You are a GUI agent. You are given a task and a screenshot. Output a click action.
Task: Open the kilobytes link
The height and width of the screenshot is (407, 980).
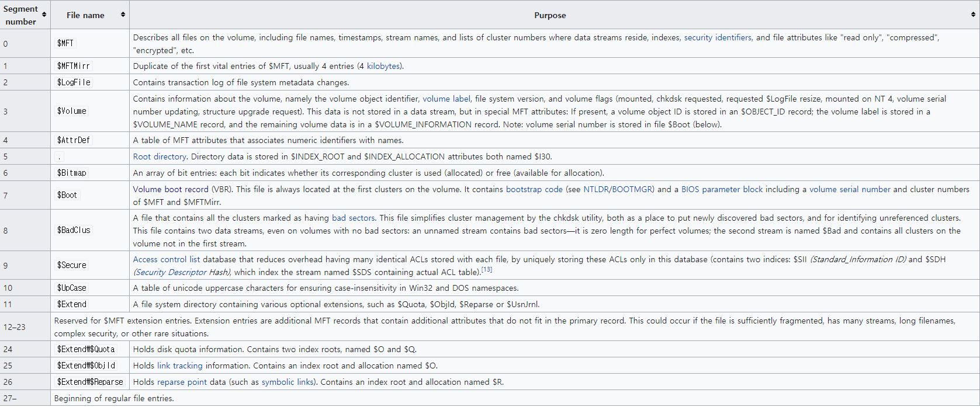point(383,66)
